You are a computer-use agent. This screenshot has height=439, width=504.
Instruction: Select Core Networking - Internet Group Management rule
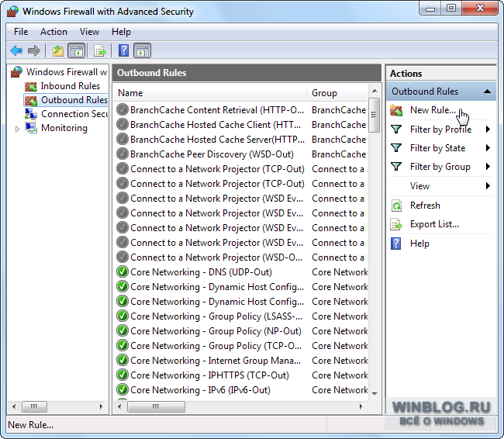point(240,361)
